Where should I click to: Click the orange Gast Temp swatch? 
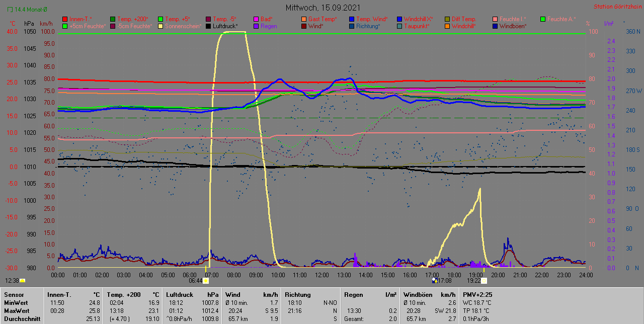[x=304, y=19]
